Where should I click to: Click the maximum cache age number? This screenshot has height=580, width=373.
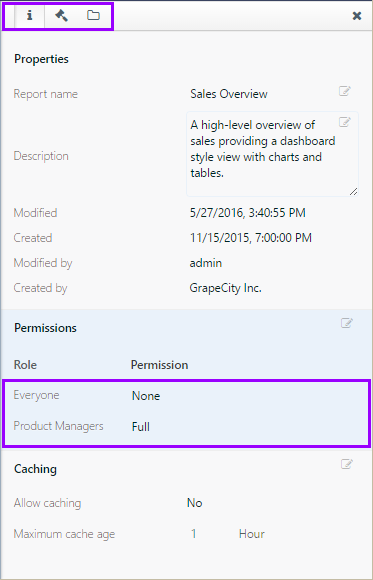(194, 534)
